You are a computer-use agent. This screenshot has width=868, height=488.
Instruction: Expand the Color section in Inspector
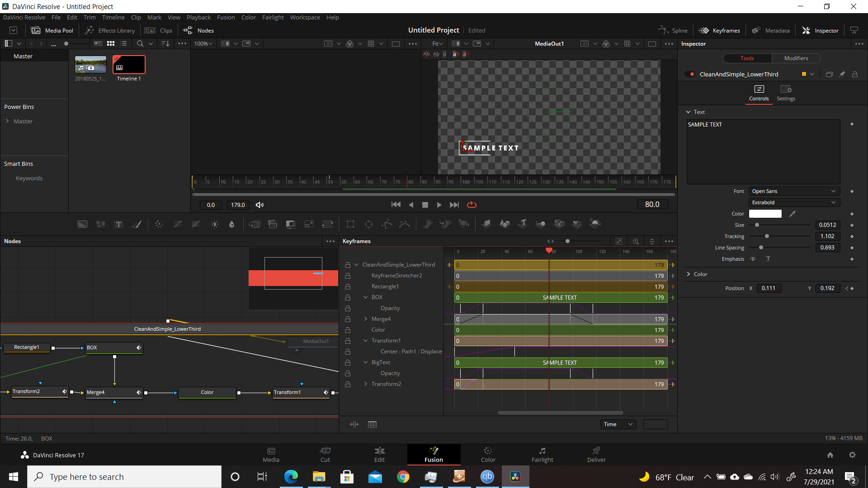[688, 274]
